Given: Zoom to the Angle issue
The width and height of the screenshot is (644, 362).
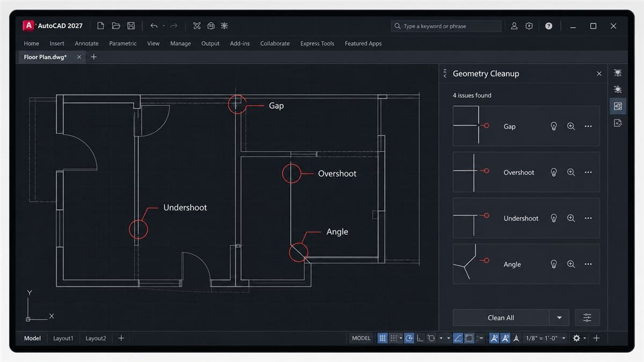Looking at the screenshot, I should tap(571, 264).
